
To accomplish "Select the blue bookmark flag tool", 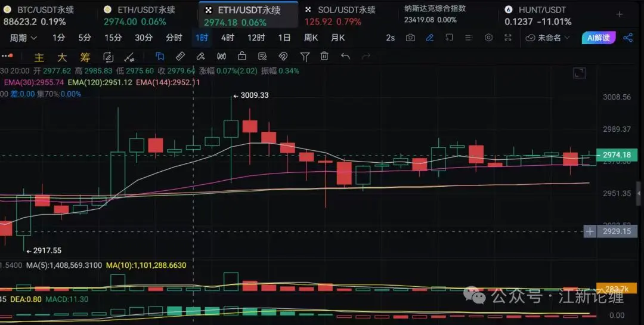I will tap(160, 56).
